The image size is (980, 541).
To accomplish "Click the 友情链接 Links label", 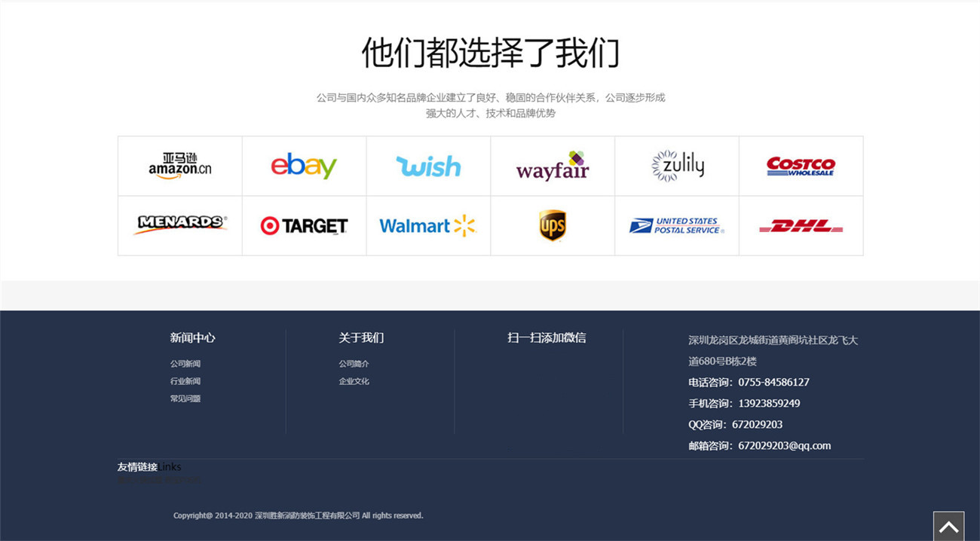I will (x=149, y=467).
